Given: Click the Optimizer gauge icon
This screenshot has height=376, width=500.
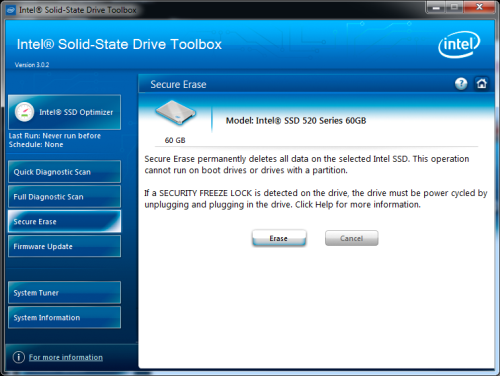Looking at the screenshot, I should click(24, 112).
